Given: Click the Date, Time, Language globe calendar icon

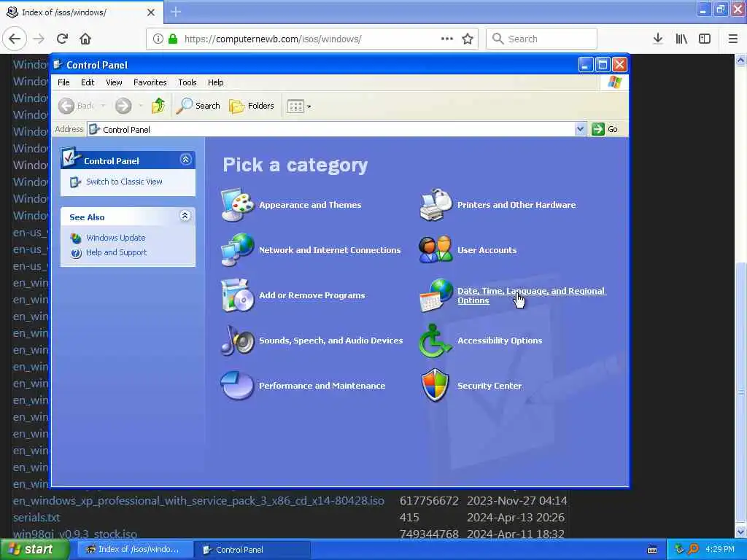Looking at the screenshot, I should pyautogui.click(x=436, y=295).
